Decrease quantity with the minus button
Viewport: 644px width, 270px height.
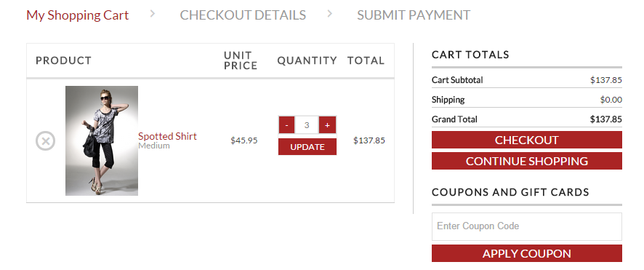pyautogui.click(x=286, y=125)
